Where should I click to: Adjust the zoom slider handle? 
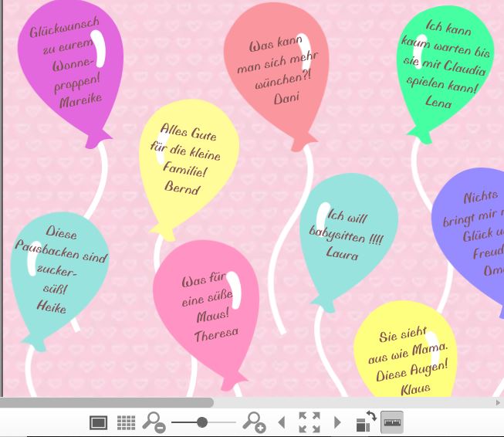pos(202,422)
